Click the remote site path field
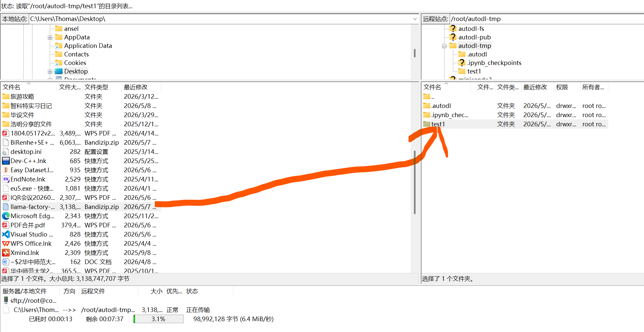The image size is (644, 332). [x=547, y=19]
